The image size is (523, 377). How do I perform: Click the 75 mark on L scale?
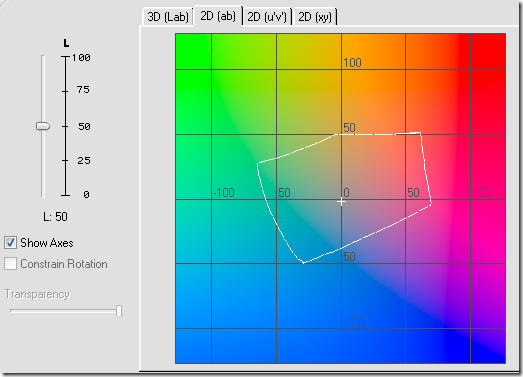[83, 90]
